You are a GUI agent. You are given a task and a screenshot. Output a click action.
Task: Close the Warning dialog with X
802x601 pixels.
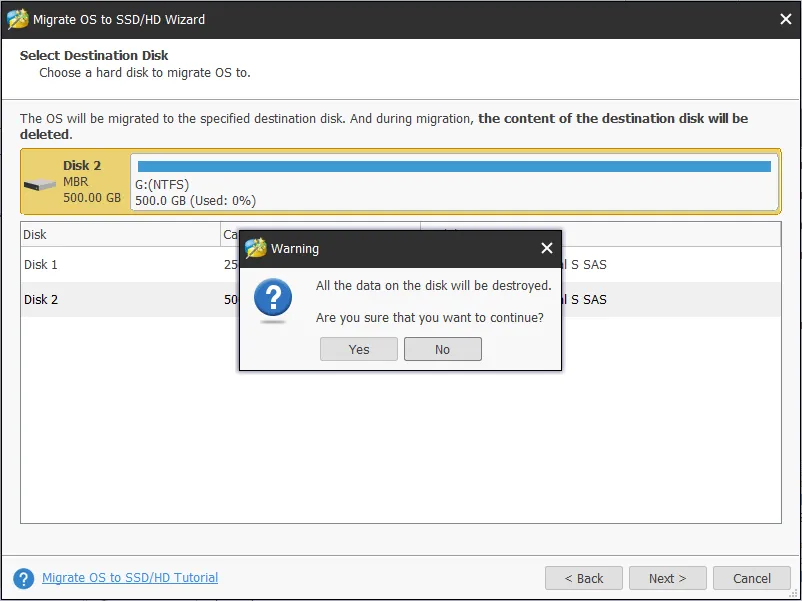(546, 248)
